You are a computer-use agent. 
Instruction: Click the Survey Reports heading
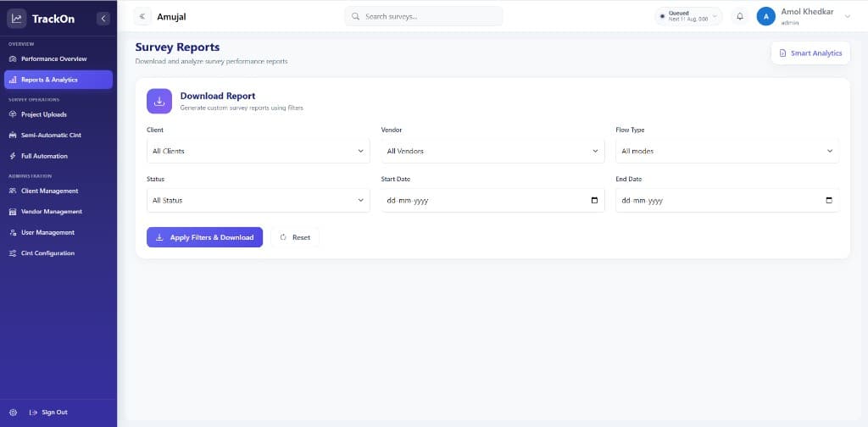177,47
